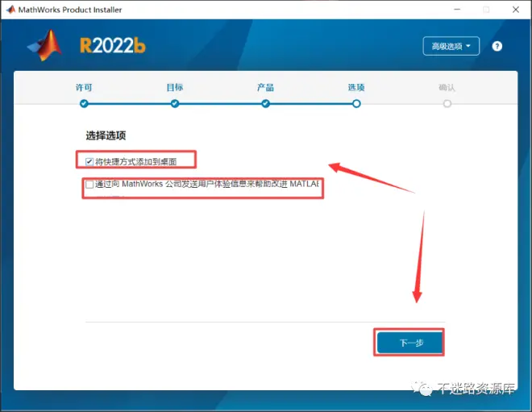Enable the send user experience info checkbox
The width and height of the screenshot is (532, 412).
(x=89, y=185)
